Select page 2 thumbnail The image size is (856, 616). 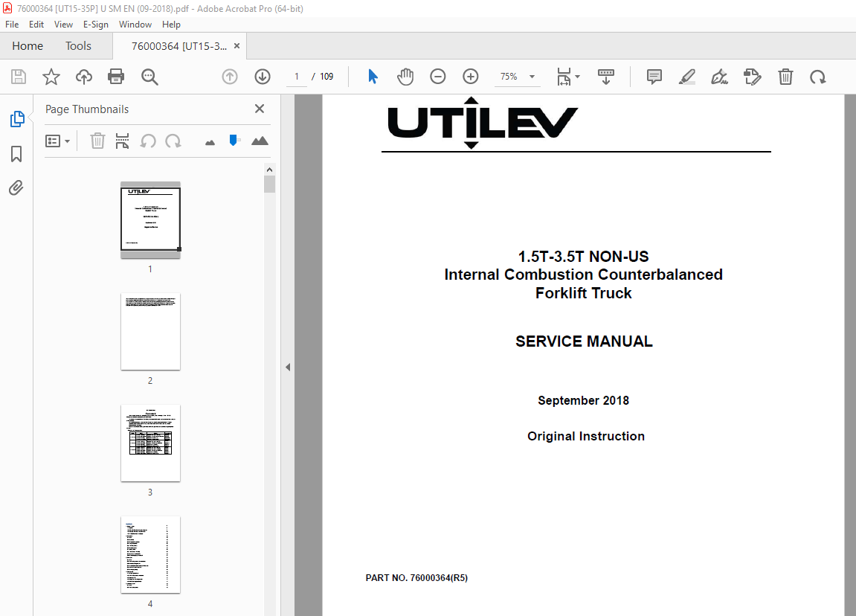pos(151,332)
